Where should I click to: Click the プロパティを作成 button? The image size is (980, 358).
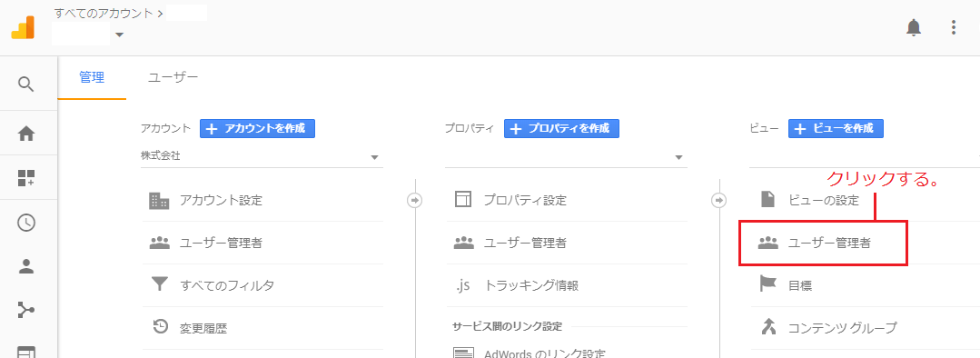click(561, 129)
